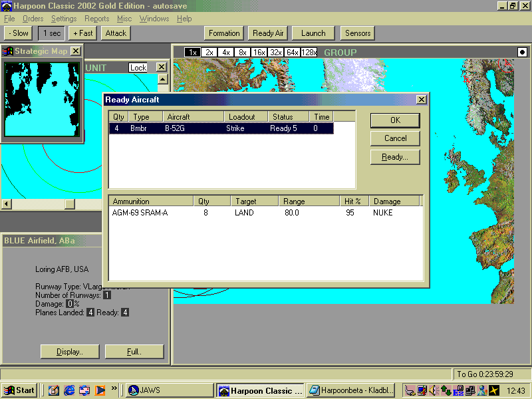Click the Ammunition column header
The height and width of the screenshot is (399, 532).
click(152, 201)
